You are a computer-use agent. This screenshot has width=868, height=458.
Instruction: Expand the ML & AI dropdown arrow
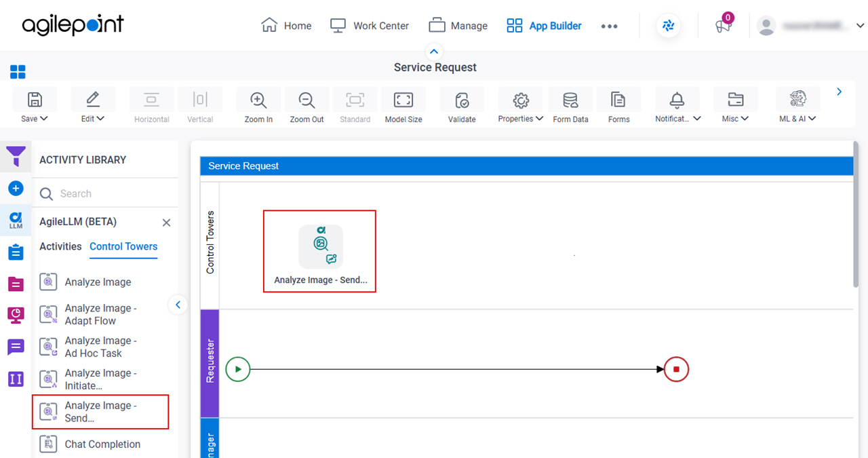point(812,118)
